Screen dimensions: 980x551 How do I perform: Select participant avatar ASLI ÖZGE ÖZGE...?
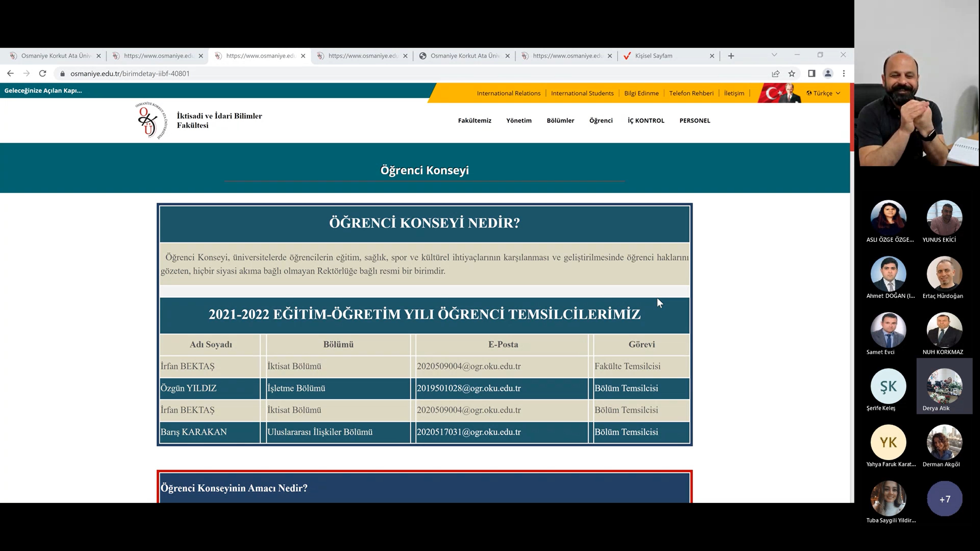888,218
